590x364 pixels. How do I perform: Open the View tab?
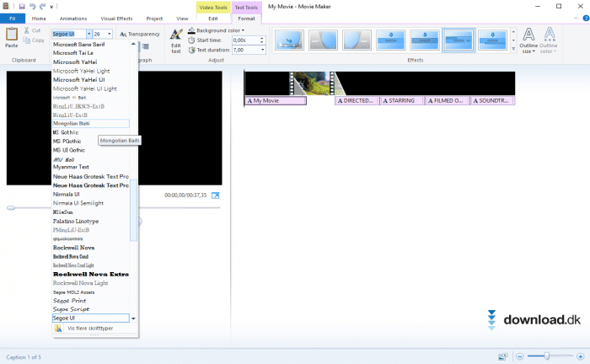pos(182,19)
